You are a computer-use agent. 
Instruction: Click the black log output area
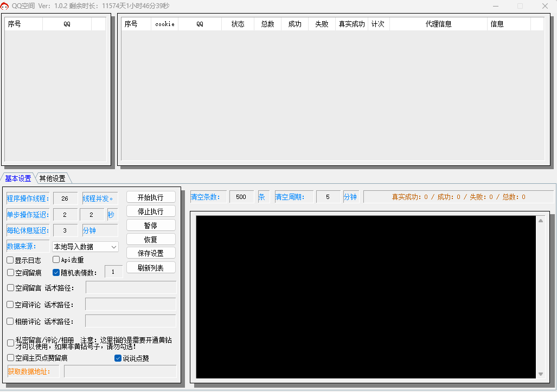click(366, 297)
